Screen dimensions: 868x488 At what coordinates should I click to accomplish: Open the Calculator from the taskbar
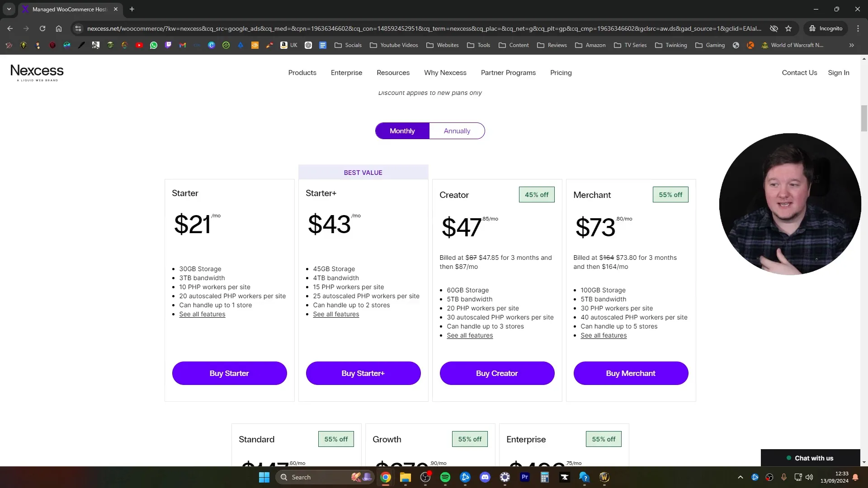(545, 477)
